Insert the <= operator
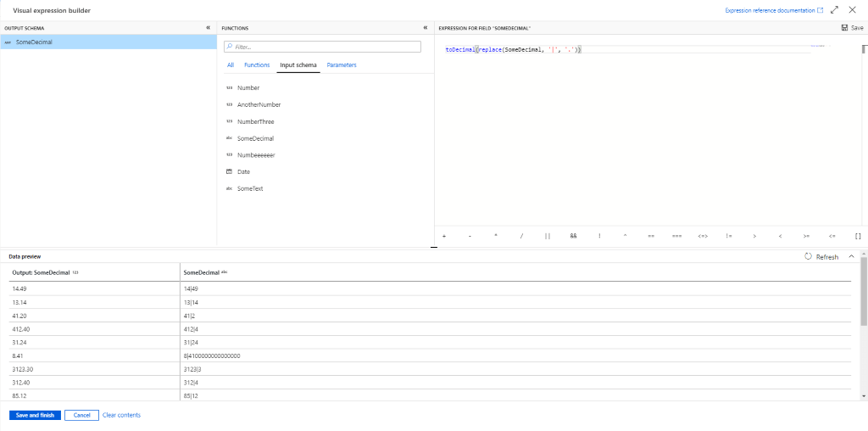Viewport: 868px width, 431px height. coord(832,236)
